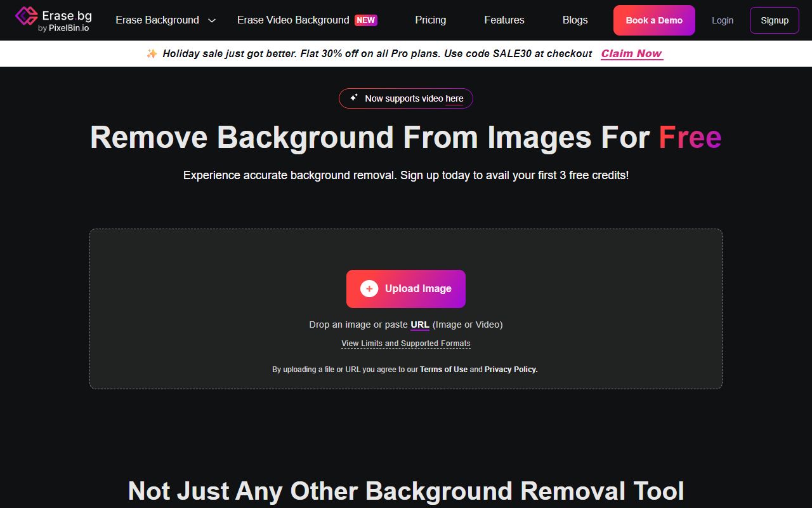Screen dimensions: 812x508
Task: Navigate to Blogs
Action: [575, 20]
